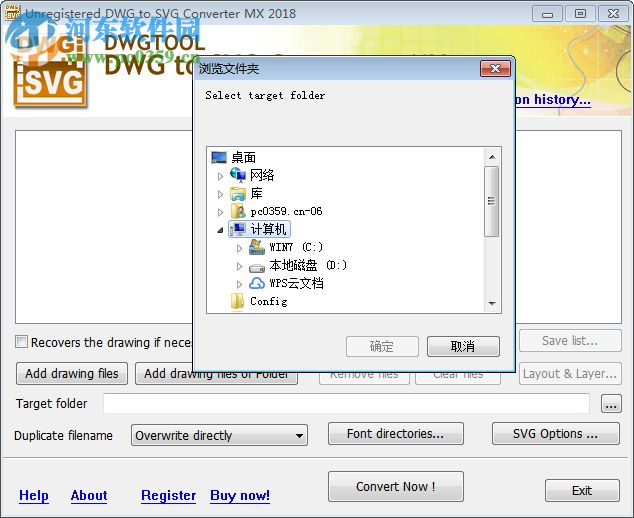Open the Register link
The width and height of the screenshot is (634, 518).
[169, 495]
